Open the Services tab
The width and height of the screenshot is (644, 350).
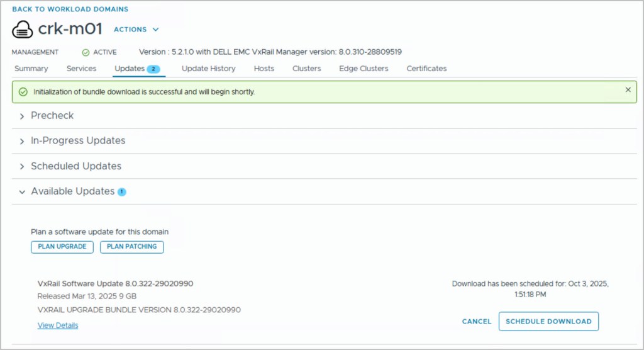click(81, 69)
